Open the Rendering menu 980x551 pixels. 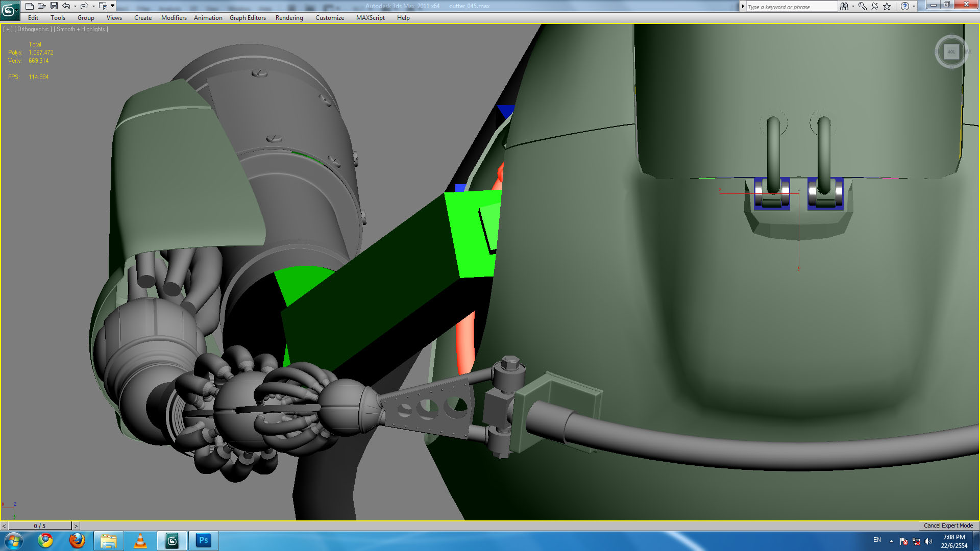pos(289,18)
